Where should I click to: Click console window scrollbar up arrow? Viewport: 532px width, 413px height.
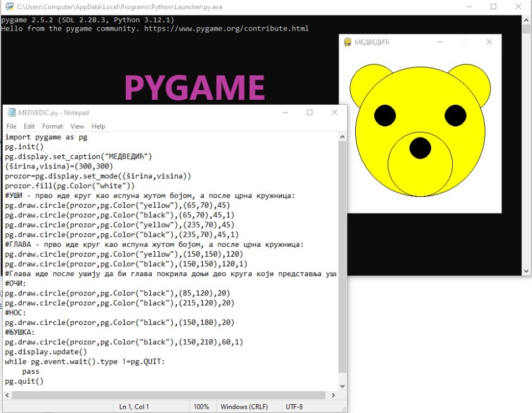click(526, 19)
